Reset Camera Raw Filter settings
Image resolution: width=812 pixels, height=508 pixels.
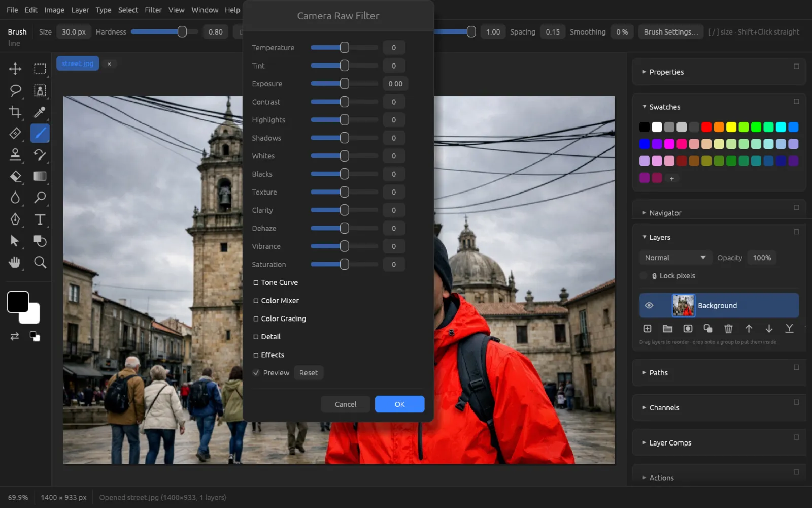click(x=309, y=373)
